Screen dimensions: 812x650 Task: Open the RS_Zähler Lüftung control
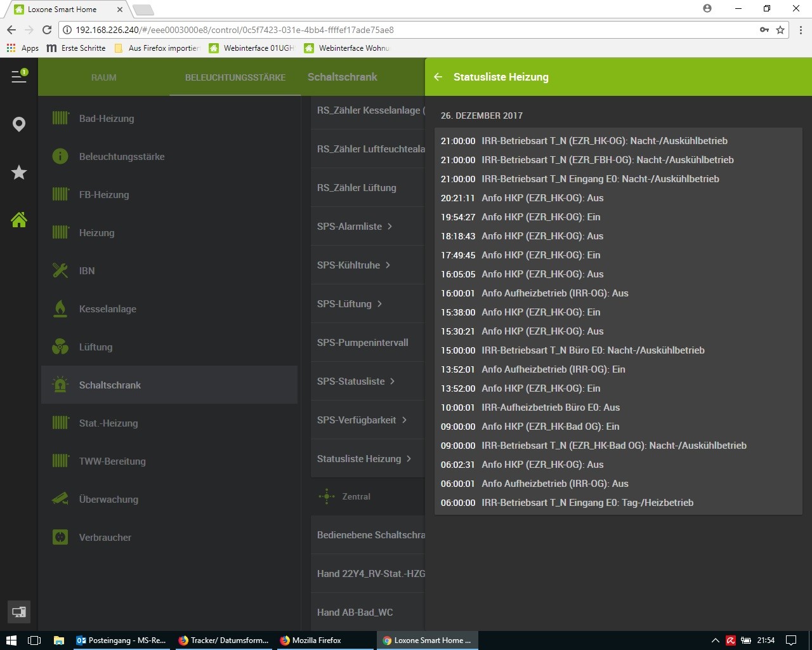point(368,187)
